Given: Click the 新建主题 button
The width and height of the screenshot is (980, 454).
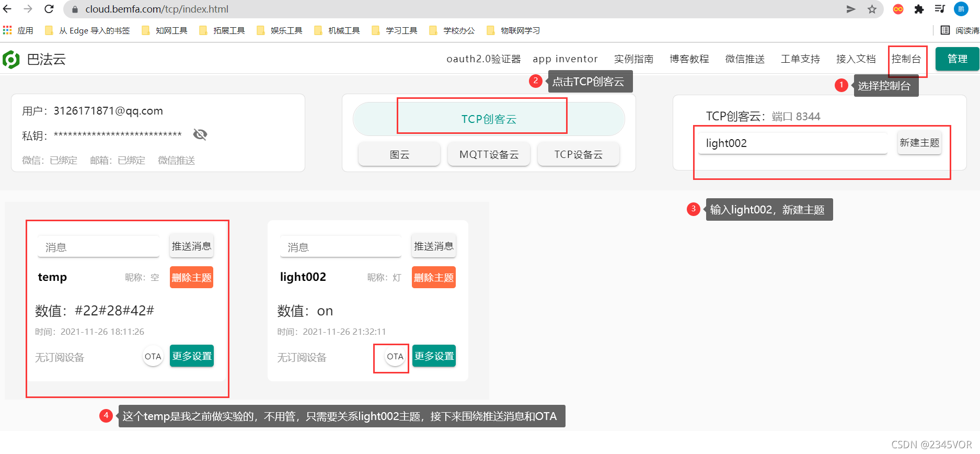Looking at the screenshot, I should pos(919,143).
